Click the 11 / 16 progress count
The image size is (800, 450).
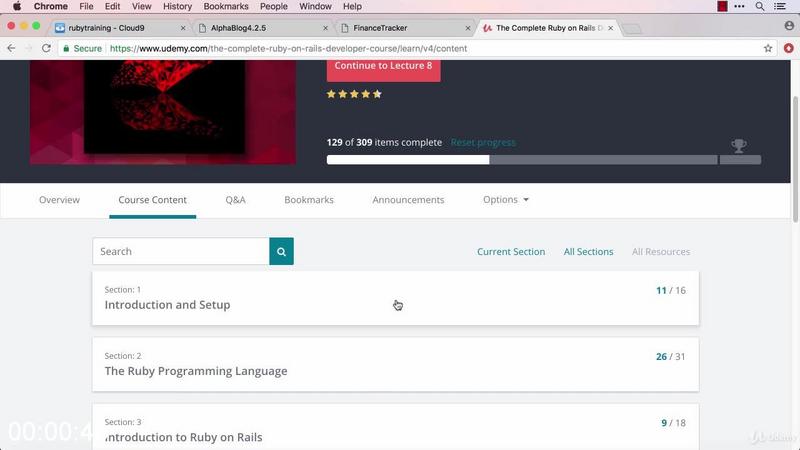(x=670, y=290)
